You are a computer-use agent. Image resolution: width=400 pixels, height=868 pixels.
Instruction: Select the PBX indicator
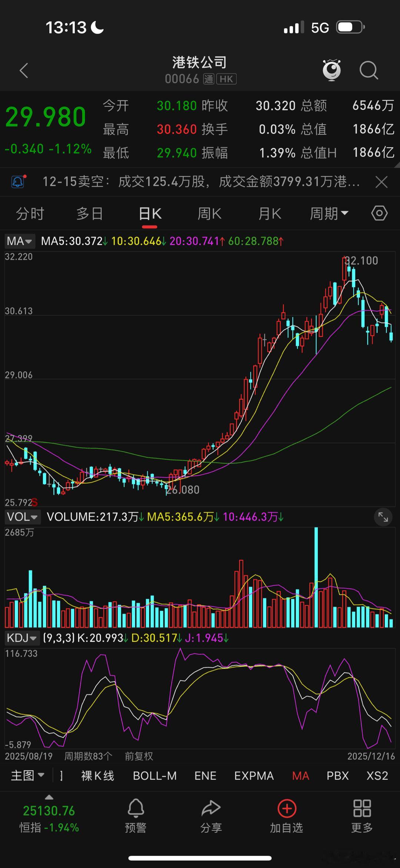tap(337, 775)
